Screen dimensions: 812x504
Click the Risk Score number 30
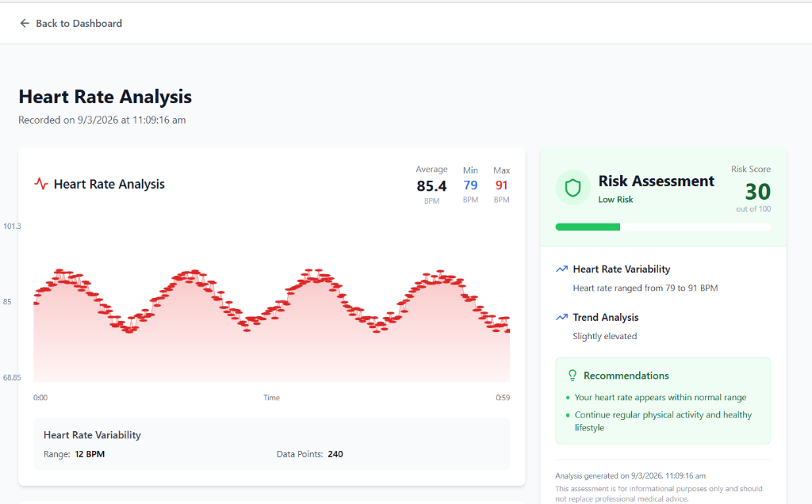[x=757, y=192]
